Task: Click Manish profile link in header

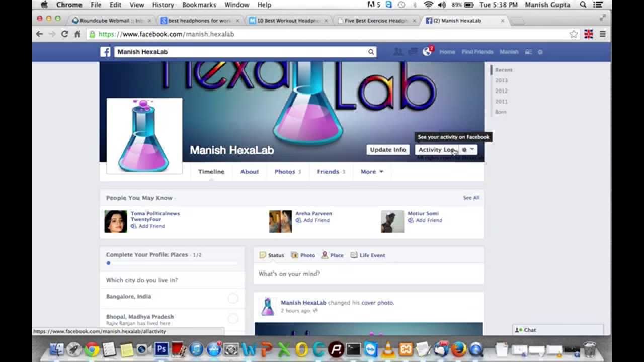Action: tap(509, 52)
